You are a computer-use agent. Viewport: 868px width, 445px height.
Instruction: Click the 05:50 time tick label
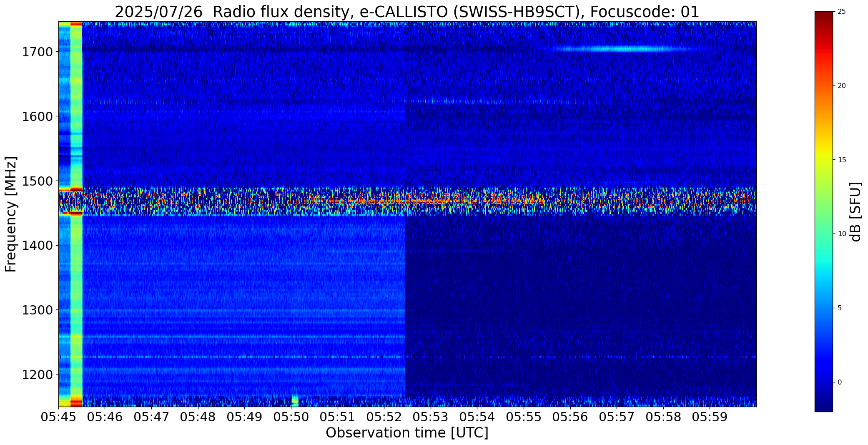(x=291, y=417)
